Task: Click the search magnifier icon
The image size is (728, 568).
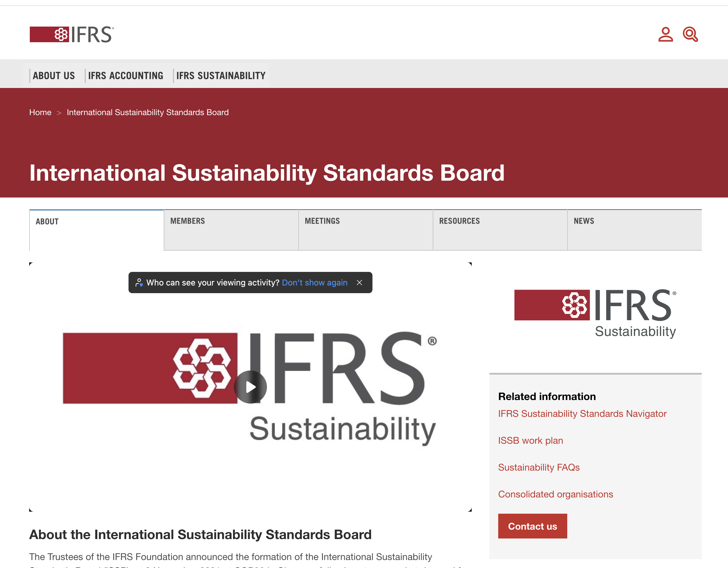Action: click(690, 34)
